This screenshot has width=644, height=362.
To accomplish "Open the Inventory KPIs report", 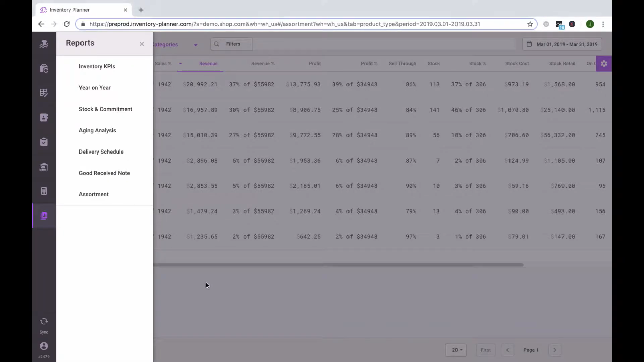I will (97, 66).
